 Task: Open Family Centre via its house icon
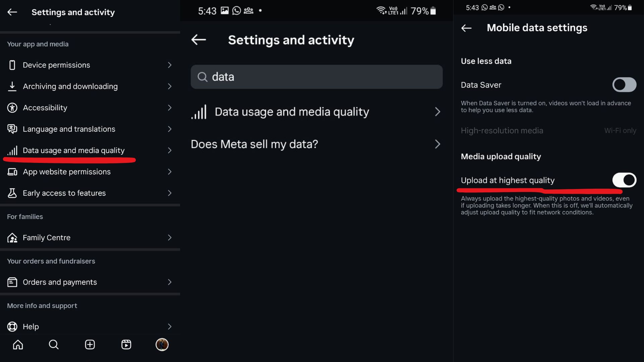12,238
